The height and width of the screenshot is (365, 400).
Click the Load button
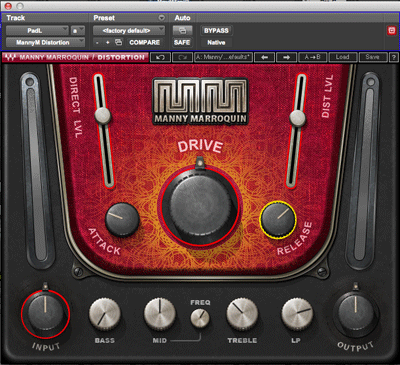click(x=343, y=57)
